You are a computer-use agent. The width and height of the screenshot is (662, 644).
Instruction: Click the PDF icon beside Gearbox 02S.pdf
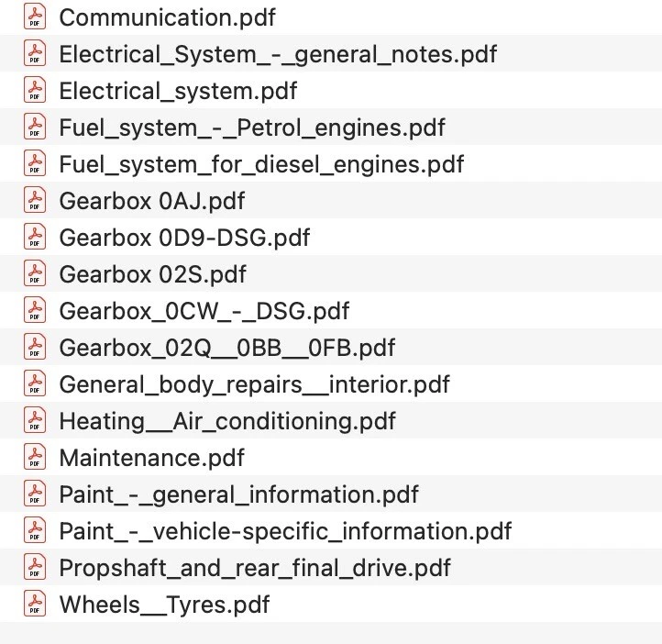click(35, 273)
